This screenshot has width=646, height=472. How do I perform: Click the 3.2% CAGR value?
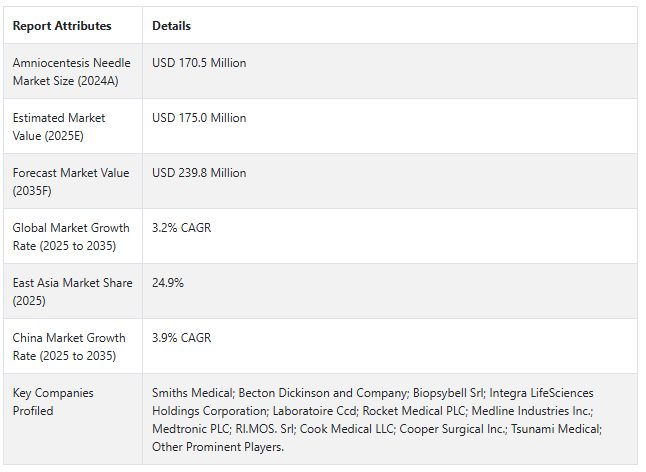point(181,228)
